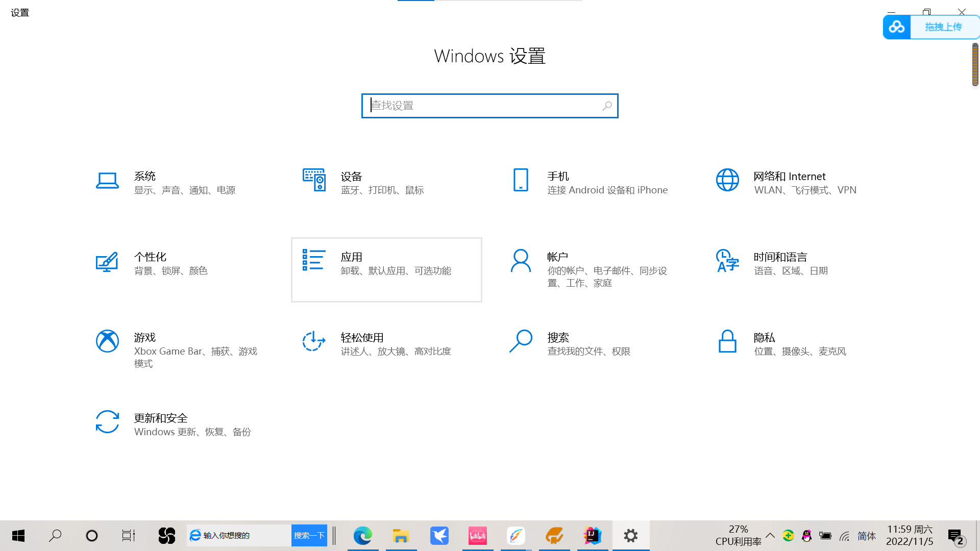Image resolution: width=980 pixels, height=551 pixels.
Task: Open the Privacy (隐私) lock icon
Action: 727,341
